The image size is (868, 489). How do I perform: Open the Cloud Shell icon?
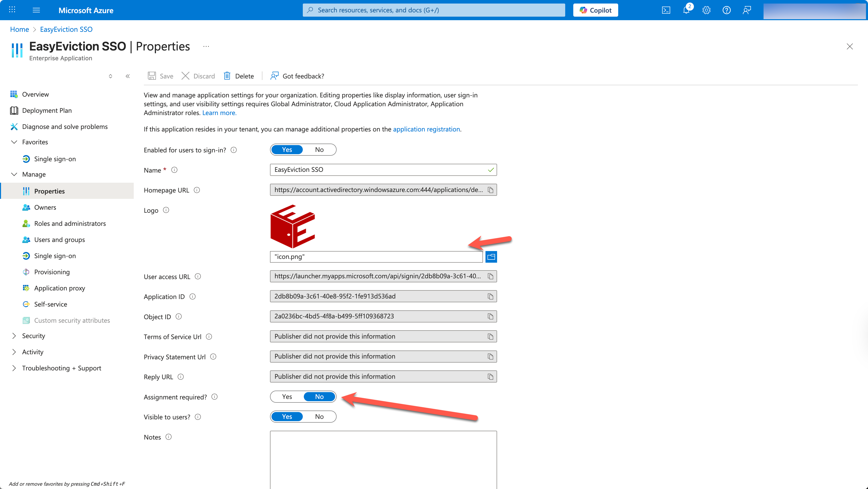click(x=666, y=10)
